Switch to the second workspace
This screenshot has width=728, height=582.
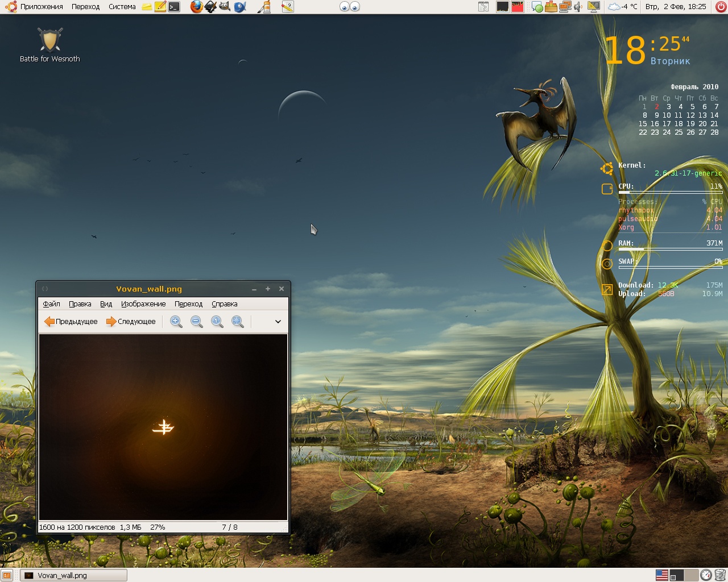691,575
